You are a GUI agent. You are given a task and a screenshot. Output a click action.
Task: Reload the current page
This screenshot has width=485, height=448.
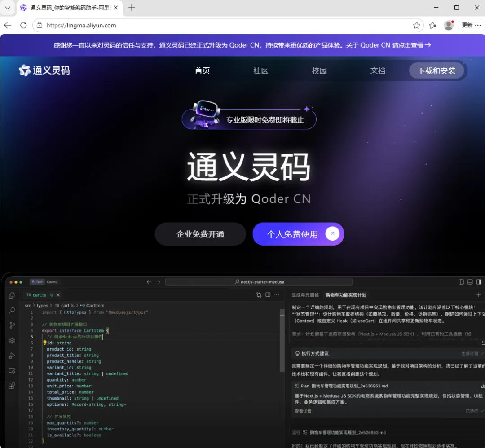click(23, 25)
